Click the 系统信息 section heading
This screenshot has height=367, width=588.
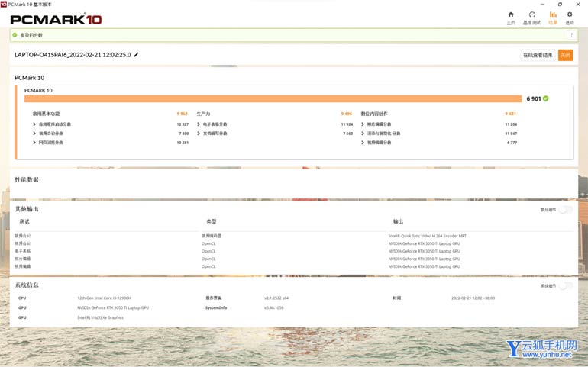coord(27,285)
